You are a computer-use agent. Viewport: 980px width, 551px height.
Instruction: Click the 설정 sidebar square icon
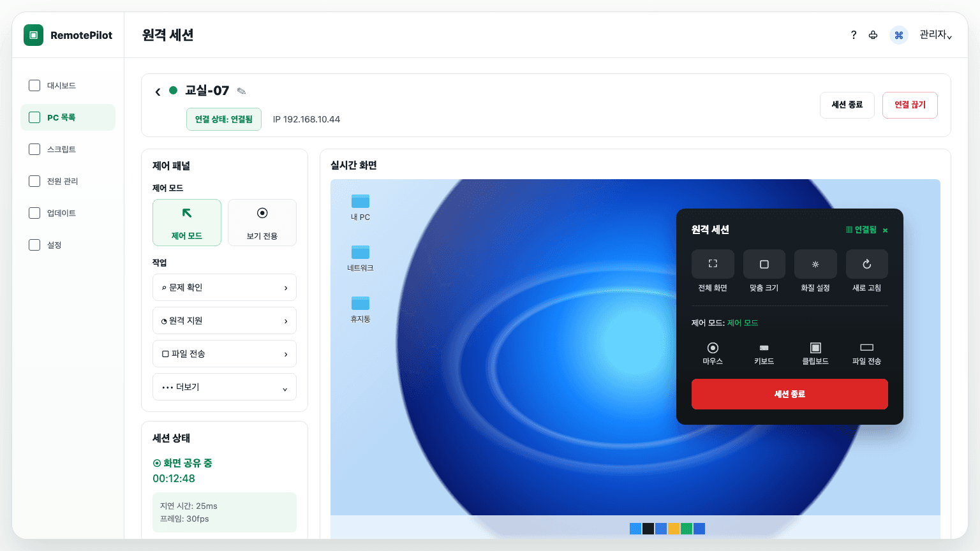[34, 245]
